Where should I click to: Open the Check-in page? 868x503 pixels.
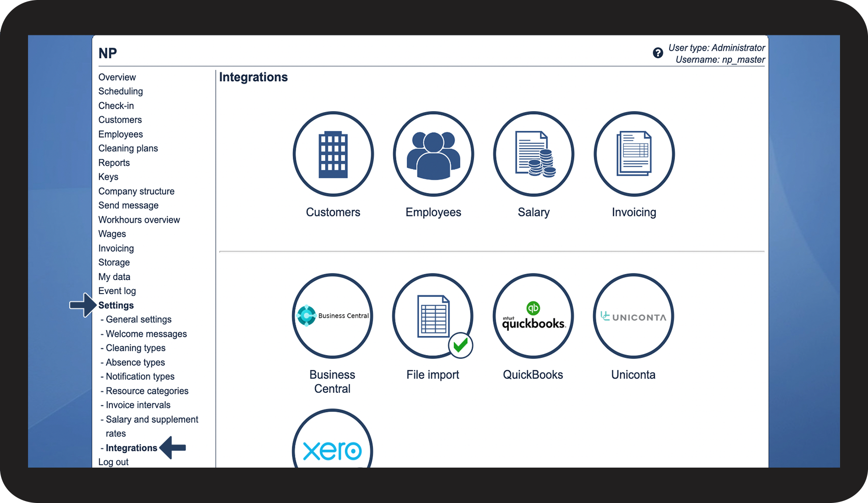tap(116, 106)
